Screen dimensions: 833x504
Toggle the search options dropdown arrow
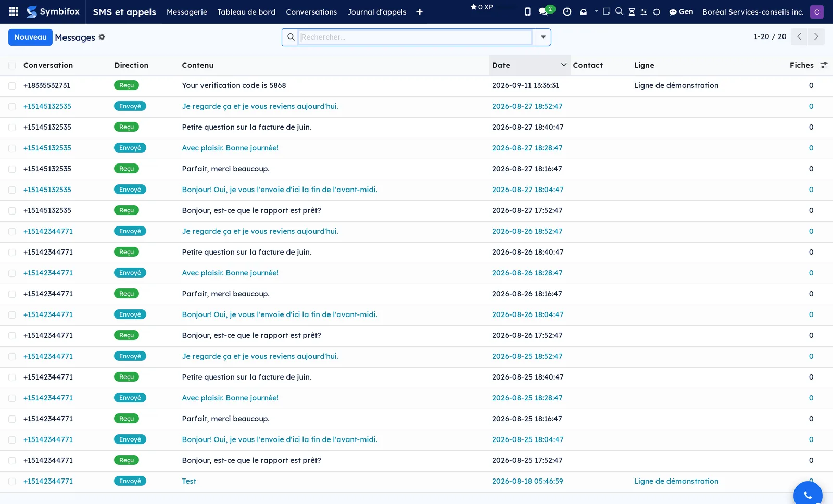pyautogui.click(x=543, y=37)
